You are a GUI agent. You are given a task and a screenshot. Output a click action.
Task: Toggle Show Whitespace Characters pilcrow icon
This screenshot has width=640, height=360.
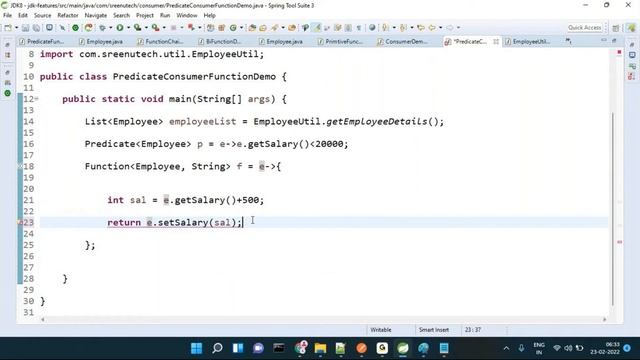click(359, 28)
